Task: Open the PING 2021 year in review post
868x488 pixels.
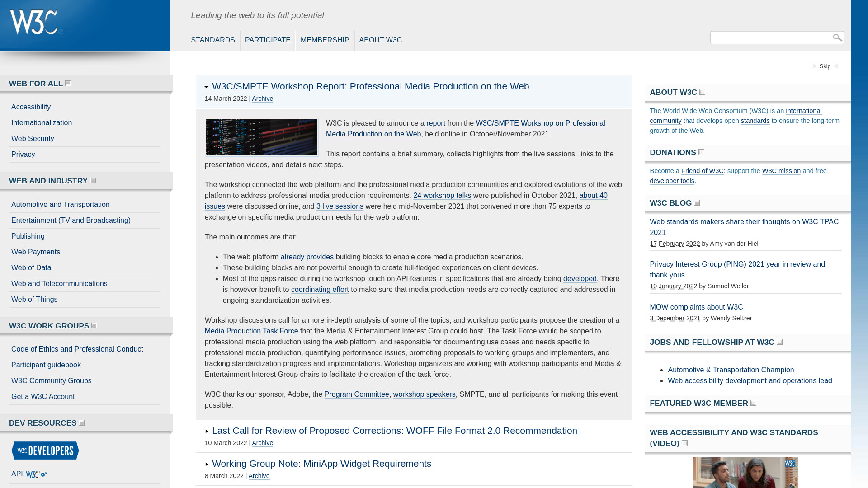Action: tap(737, 270)
